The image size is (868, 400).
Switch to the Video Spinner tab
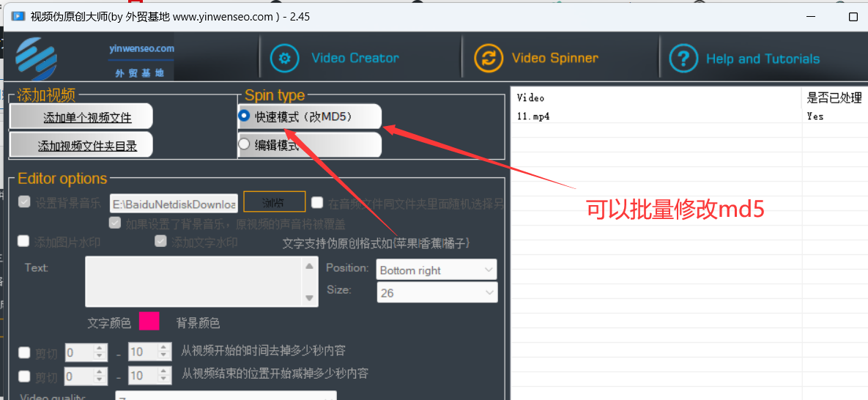pyautogui.click(x=554, y=58)
